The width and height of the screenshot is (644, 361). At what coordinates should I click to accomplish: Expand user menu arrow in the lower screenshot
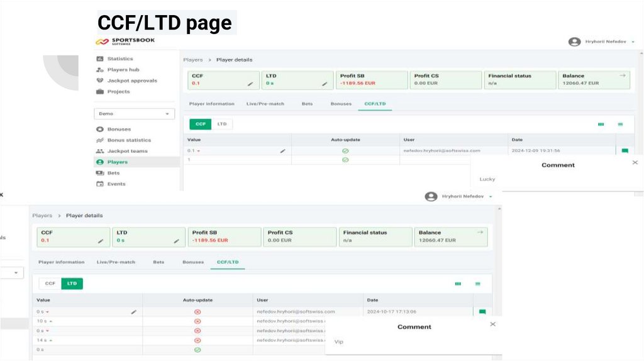491,197
